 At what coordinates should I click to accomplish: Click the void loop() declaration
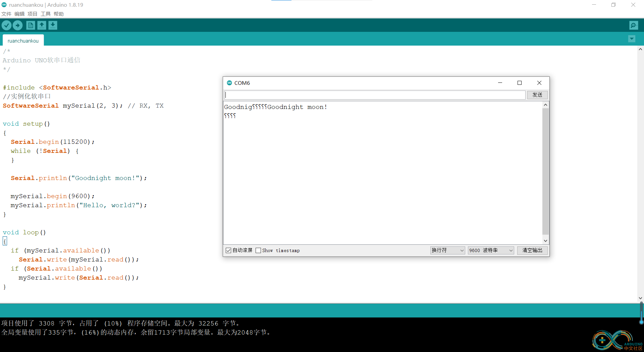(x=24, y=232)
